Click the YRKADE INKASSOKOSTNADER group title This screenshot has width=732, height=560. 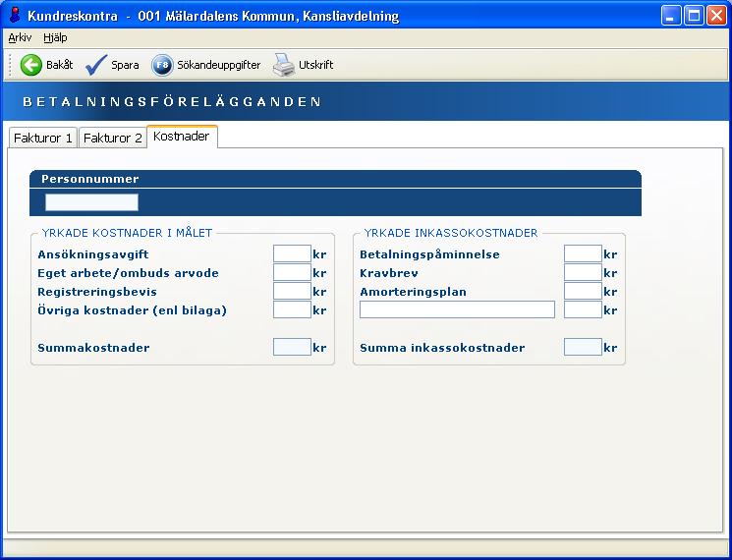(451, 233)
